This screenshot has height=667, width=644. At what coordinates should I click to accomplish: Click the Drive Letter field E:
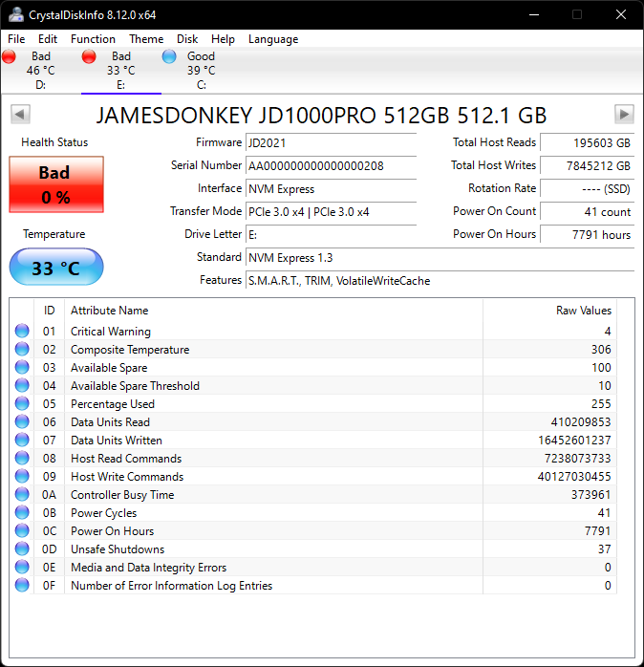[x=331, y=234]
